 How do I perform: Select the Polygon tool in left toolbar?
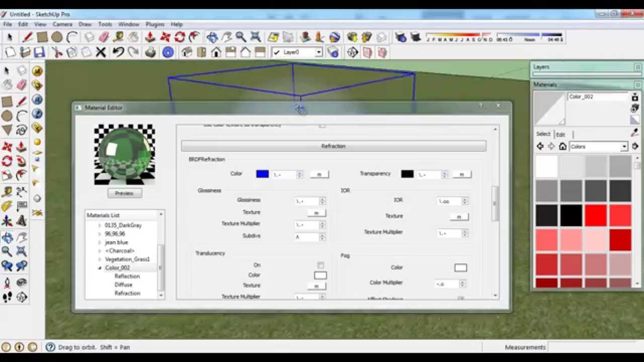click(x=7, y=130)
